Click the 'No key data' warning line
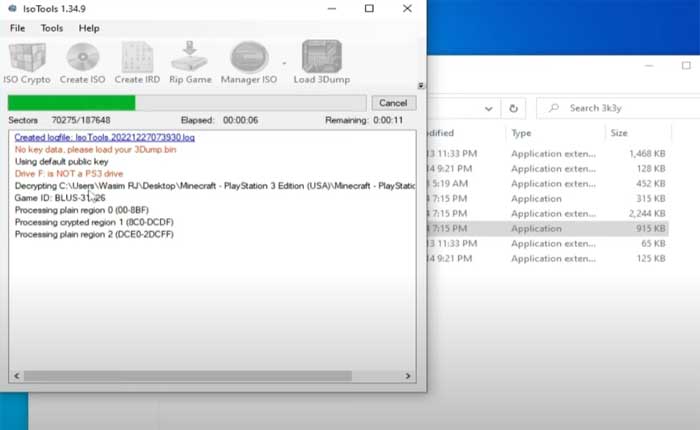700x430 pixels. 96,150
